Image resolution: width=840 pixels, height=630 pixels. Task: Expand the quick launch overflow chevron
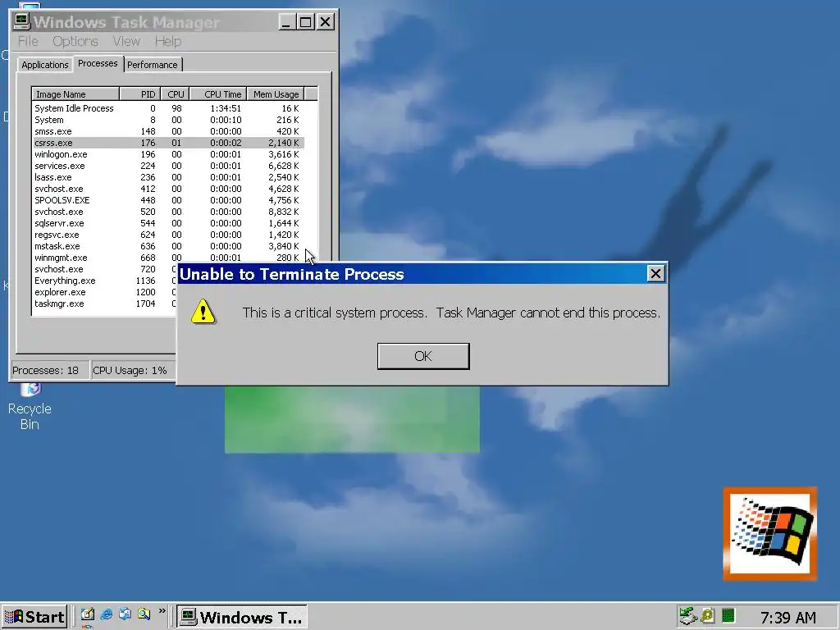click(x=162, y=611)
